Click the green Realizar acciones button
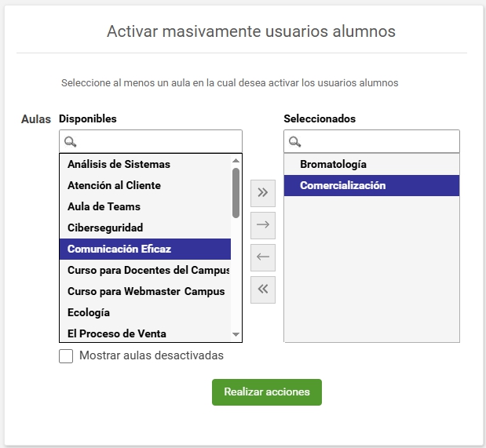This screenshot has width=486, height=448. (267, 392)
